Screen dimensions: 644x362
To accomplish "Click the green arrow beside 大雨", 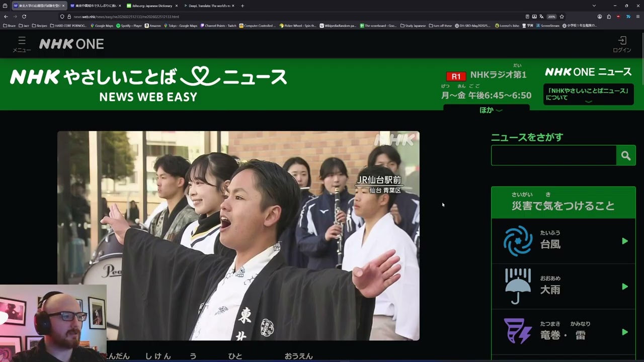I will click(x=625, y=287).
